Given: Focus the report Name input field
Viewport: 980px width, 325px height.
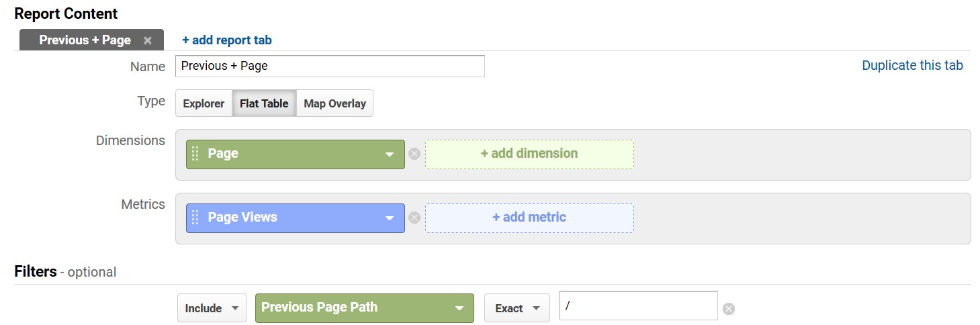Looking at the screenshot, I should [x=329, y=66].
